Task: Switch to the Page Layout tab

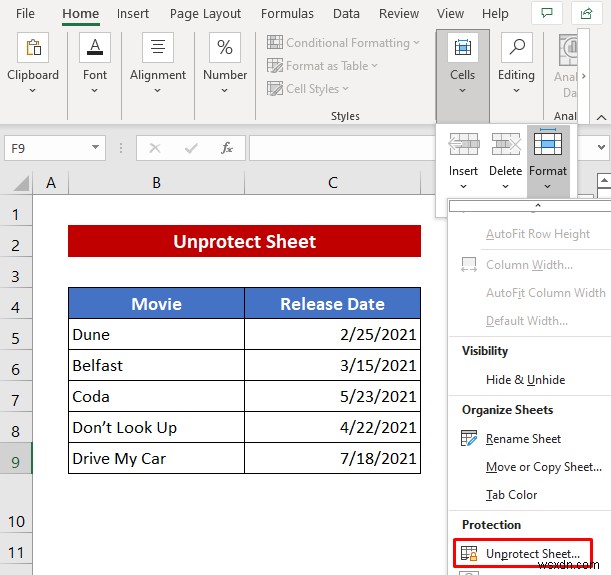Action: [x=205, y=14]
